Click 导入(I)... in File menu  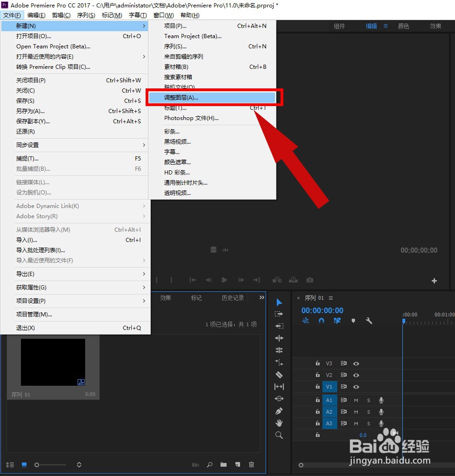(x=75, y=240)
